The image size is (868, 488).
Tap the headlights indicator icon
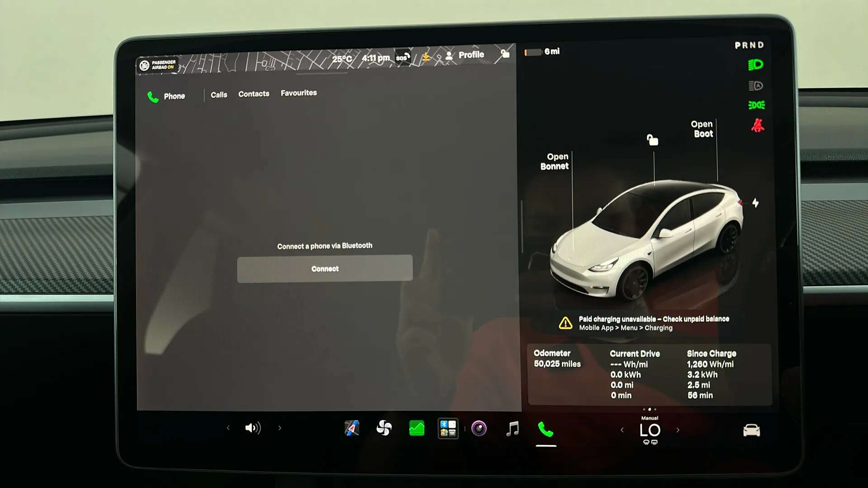pos(756,65)
